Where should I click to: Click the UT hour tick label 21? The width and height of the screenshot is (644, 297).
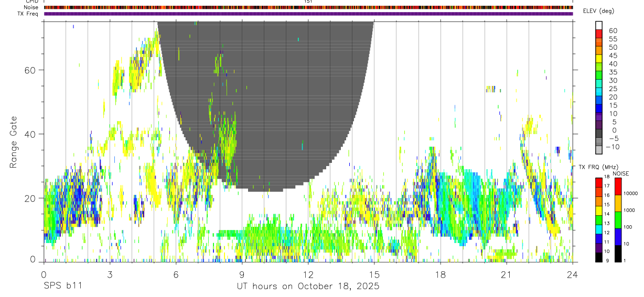pyautogui.click(x=506, y=273)
